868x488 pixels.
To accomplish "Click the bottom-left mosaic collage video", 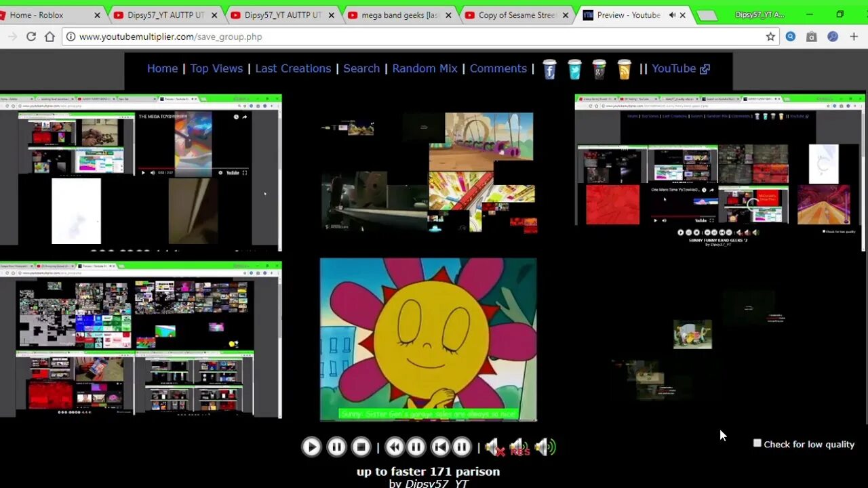I will (140, 340).
